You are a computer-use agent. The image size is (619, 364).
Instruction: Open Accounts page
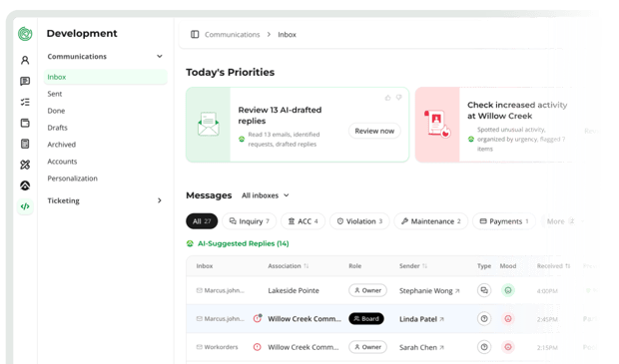coord(62,162)
